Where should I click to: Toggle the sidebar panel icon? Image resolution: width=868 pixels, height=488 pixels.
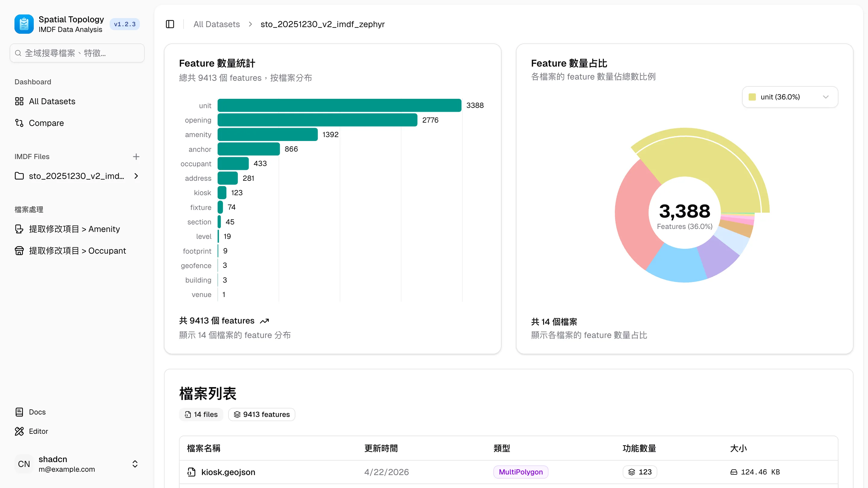coord(170,24)
